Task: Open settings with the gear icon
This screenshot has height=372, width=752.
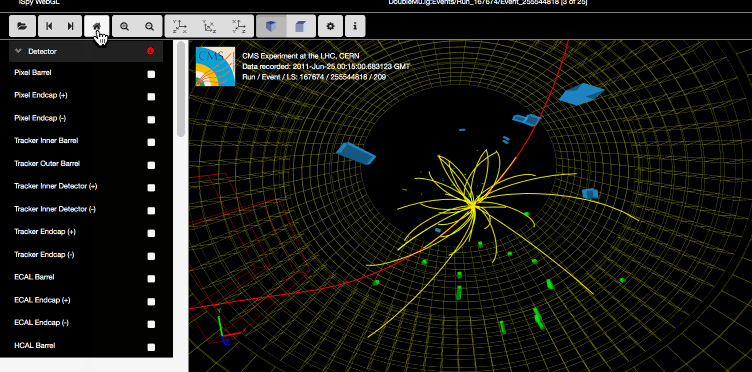Action: [x=330, y=26]
